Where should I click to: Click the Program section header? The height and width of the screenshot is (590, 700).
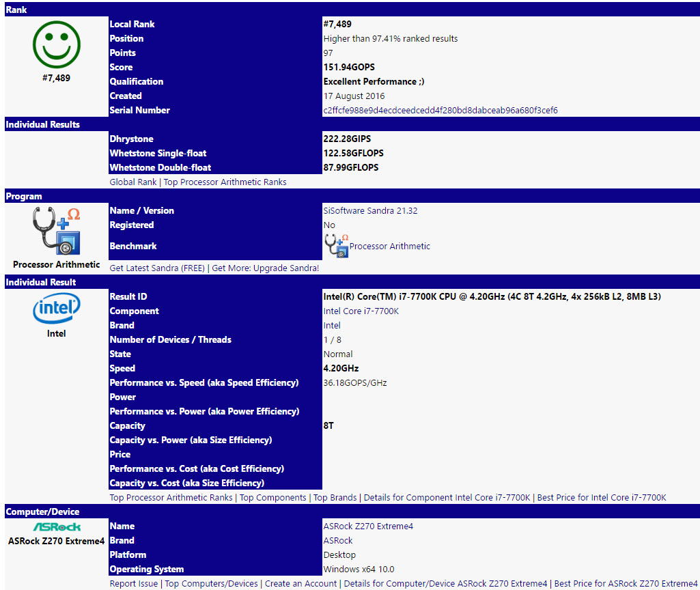point(352,197)
